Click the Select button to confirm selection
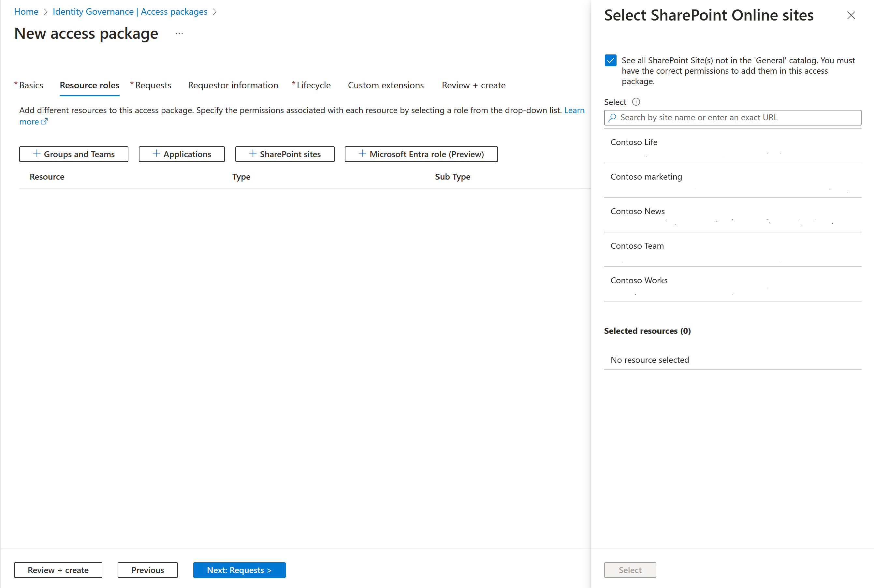The height and width of the screenshot is (588, 874). pyautogui.click(x=629, y=570)
